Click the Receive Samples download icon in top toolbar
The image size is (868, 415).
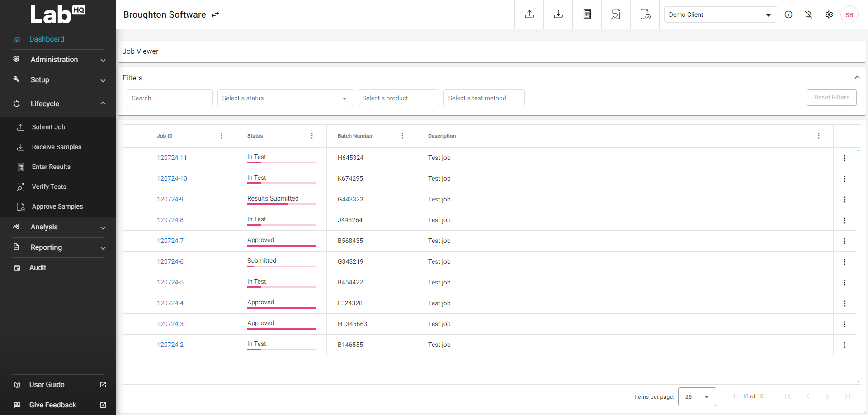[558, 14]
